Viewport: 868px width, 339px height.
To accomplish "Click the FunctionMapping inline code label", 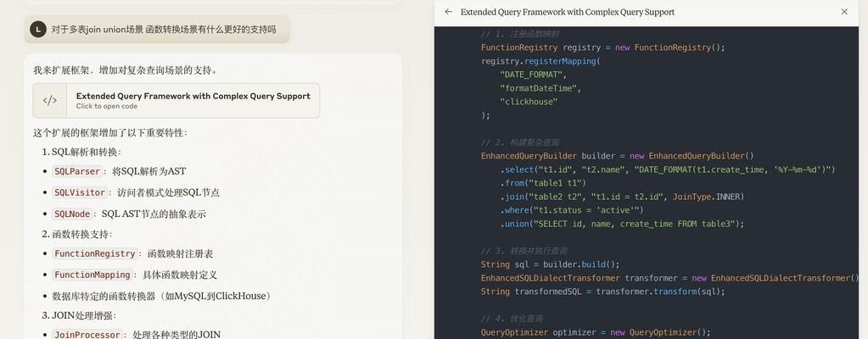I will click(92, 275).
